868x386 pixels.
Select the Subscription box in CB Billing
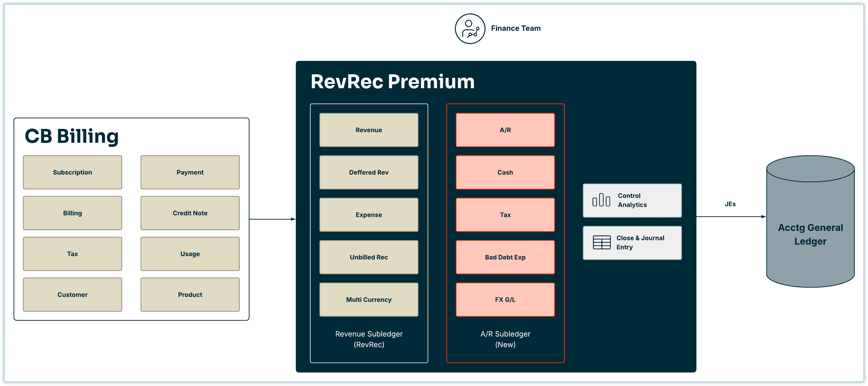click(x=72, y=172)
